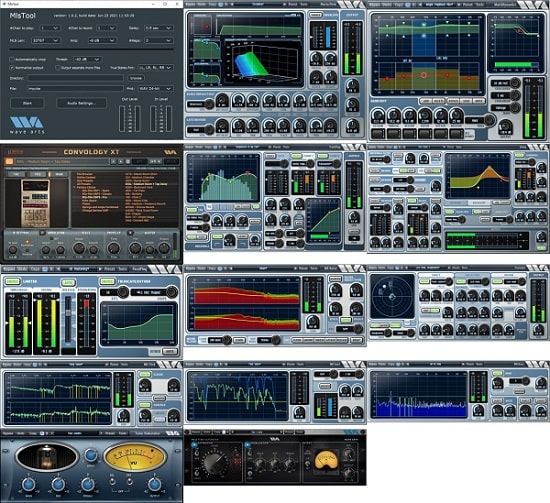Click the previous preset arrow in Convology XT

113,161
